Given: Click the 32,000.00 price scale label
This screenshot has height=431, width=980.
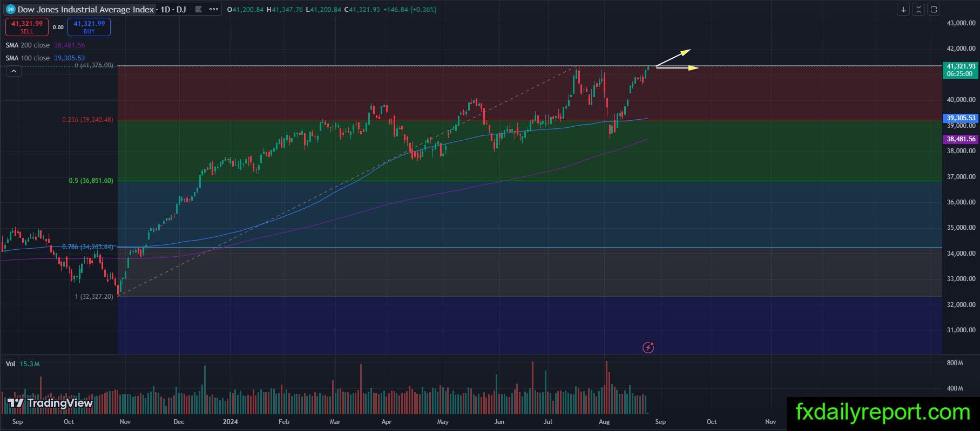Looking at the screenshot, I should [x=961, y=305].
